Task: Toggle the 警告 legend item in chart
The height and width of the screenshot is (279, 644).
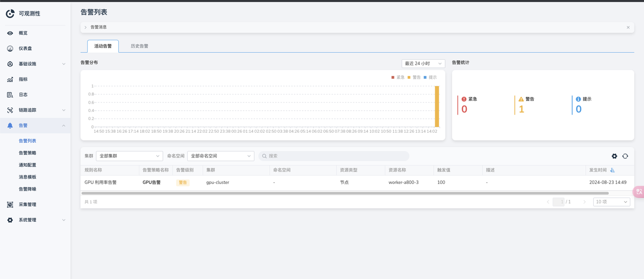Action: 414,77
